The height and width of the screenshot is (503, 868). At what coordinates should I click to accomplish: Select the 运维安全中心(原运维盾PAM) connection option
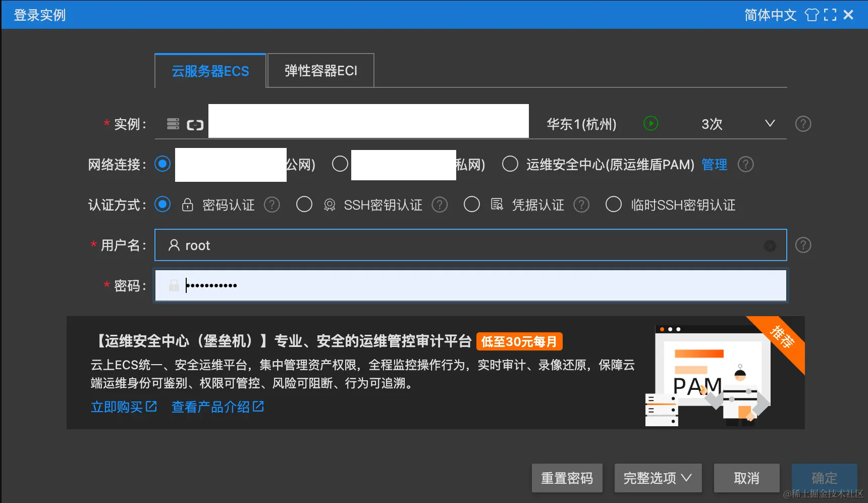click(x=510, y=164)
